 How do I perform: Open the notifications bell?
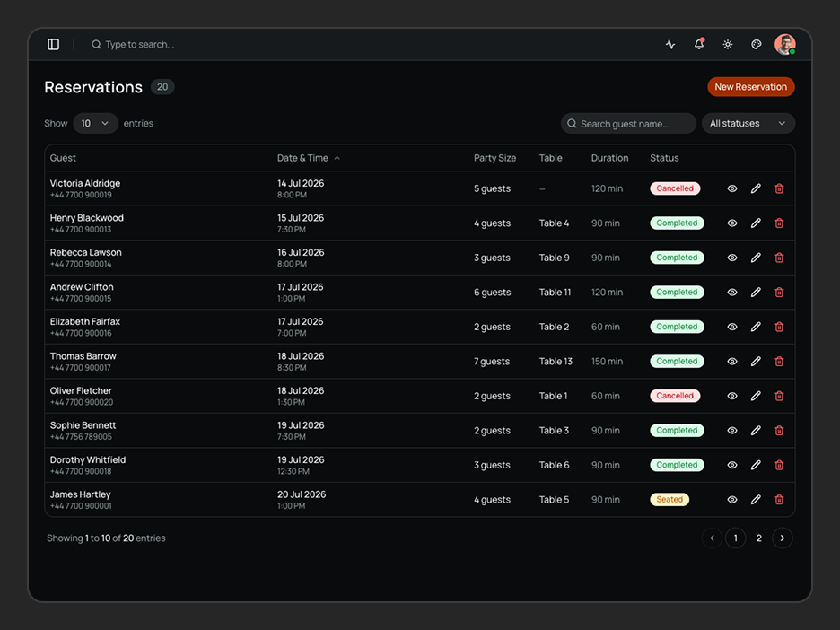699,45
